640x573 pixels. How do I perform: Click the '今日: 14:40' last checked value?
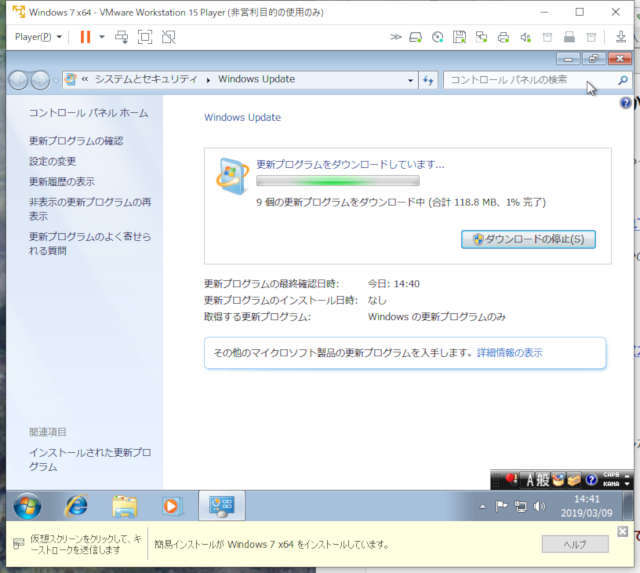tap(393, 284)
